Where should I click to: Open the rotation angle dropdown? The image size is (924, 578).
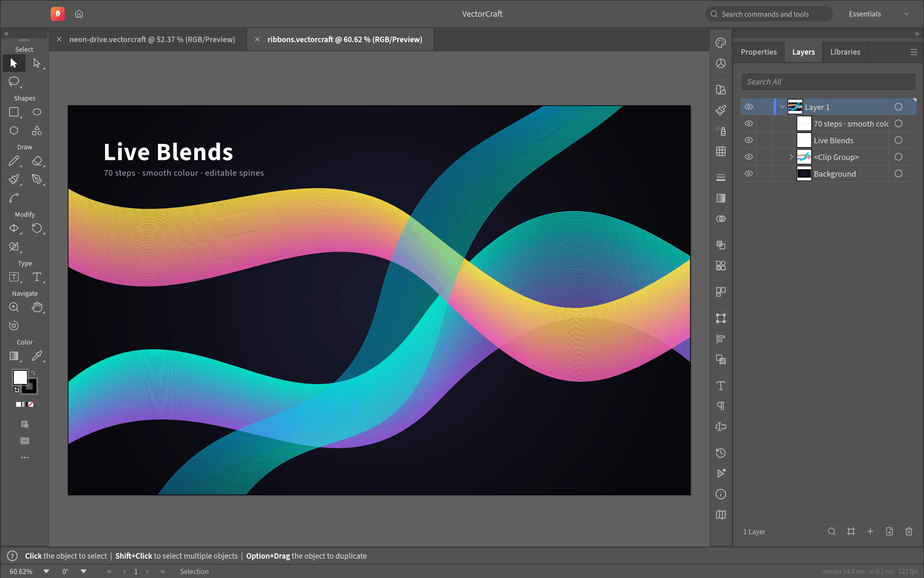click(83, 571)
